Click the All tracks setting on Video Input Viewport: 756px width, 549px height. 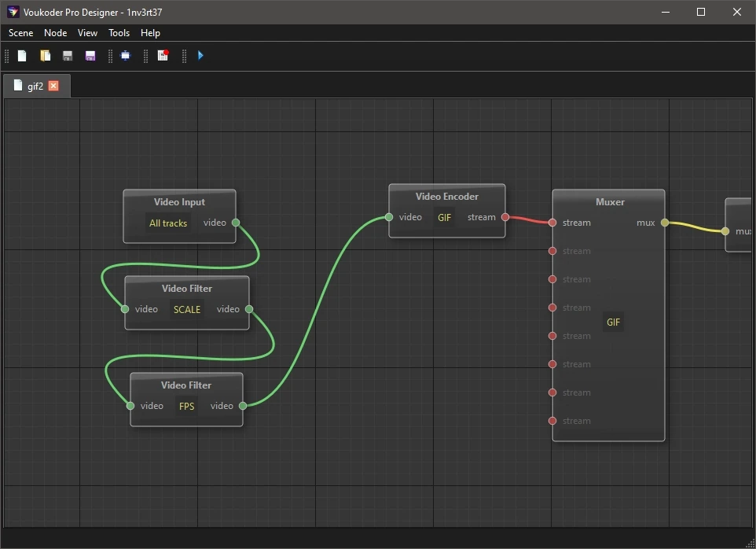168,223
